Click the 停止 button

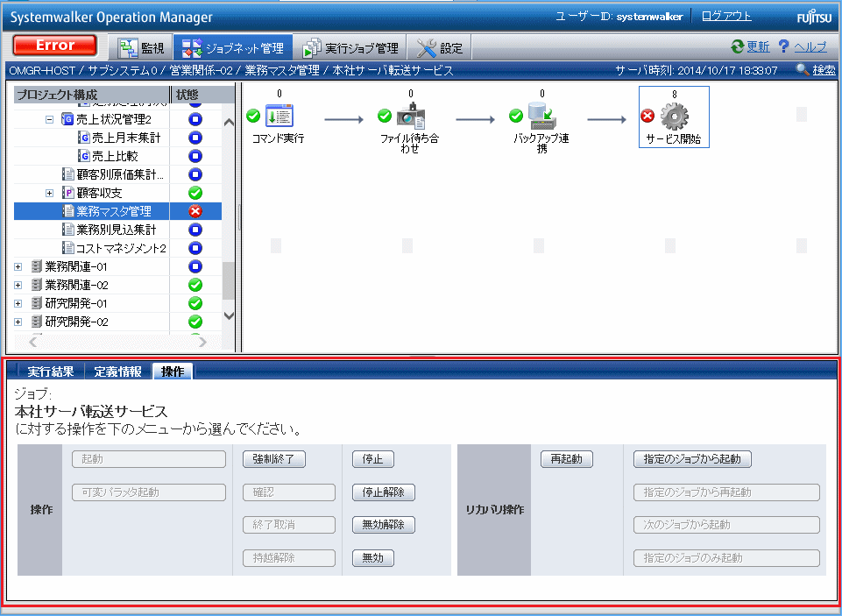coord(372,459)
